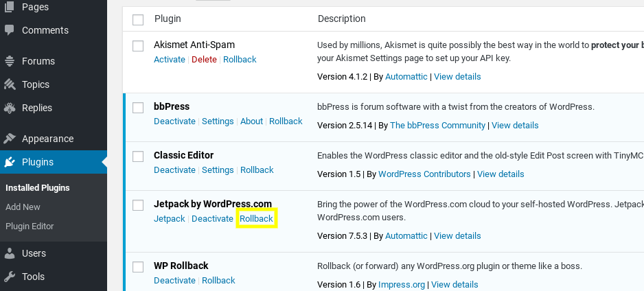
Task: Open the WordPress Contributors author link
Action: pos(424,174)
